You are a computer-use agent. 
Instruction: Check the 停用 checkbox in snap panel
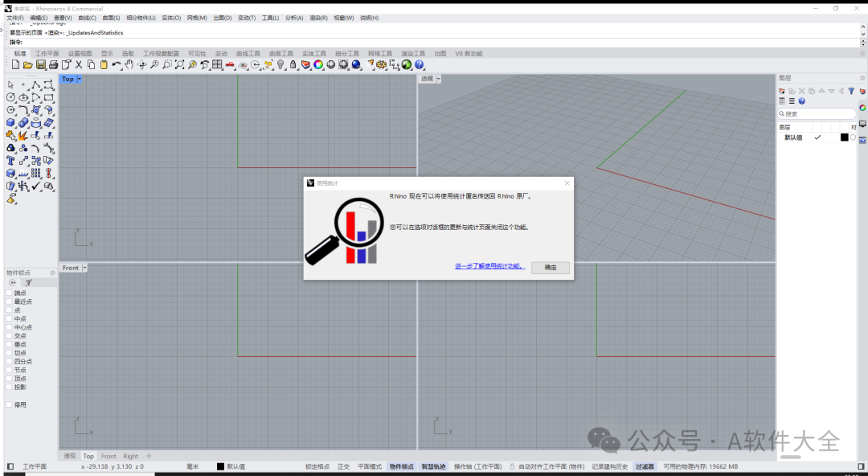pyautogui.click(x=9, y=404)
